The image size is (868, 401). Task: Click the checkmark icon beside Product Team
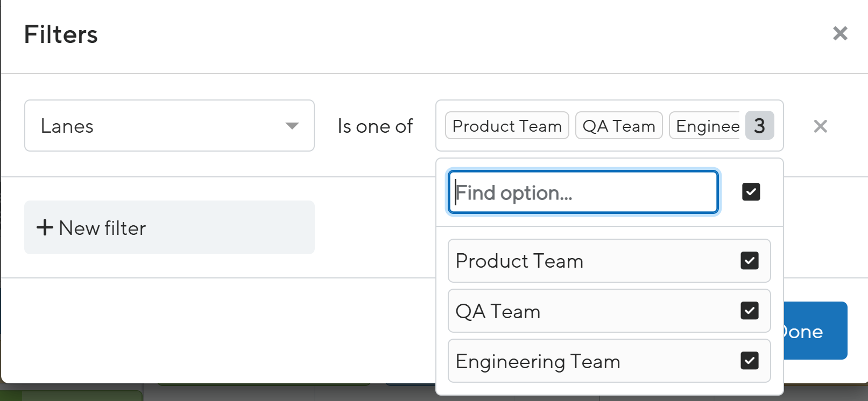(749, 261)
